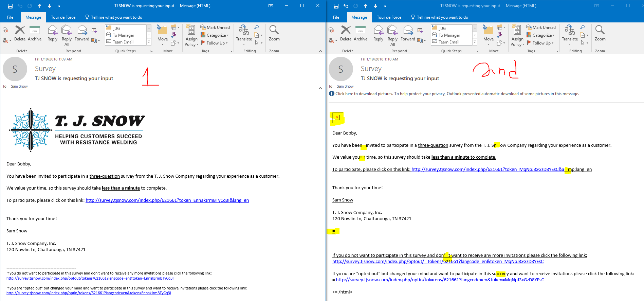This screenshot has height=301, width=644.
Task: Toggle Mark Unread in the left window
Action: (215, 28)
